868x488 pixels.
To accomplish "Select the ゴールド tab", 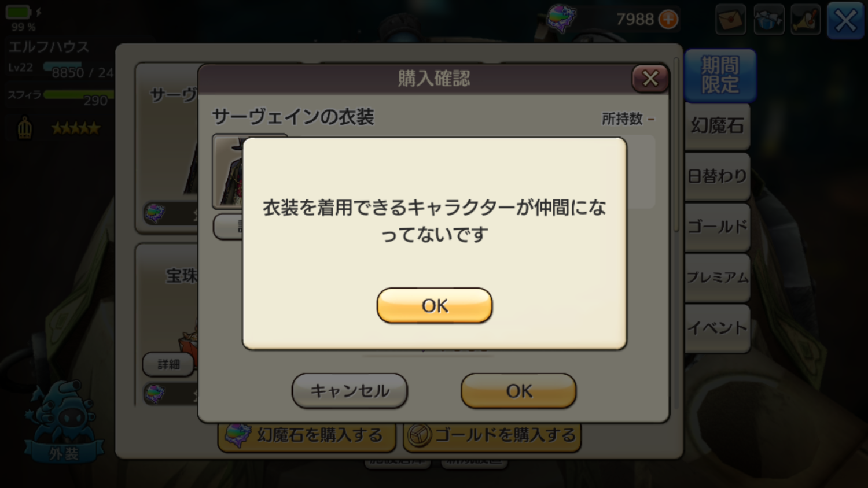I will click(x=718, y=227).
